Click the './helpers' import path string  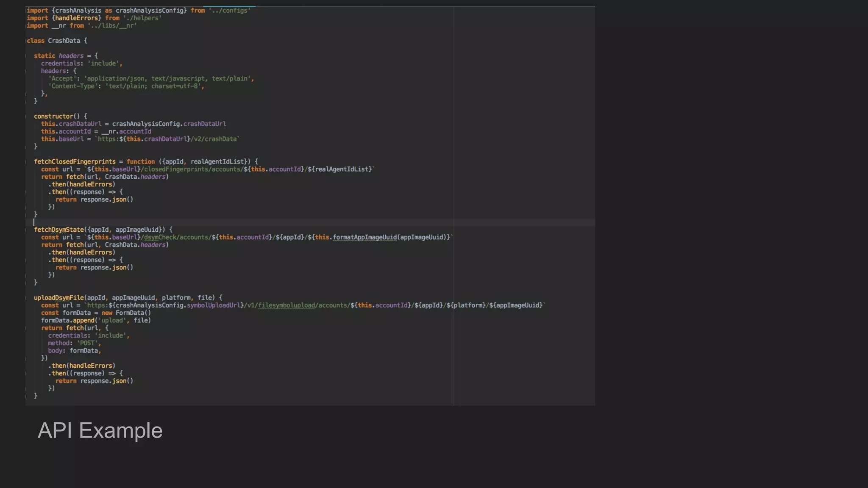[142, 18]
